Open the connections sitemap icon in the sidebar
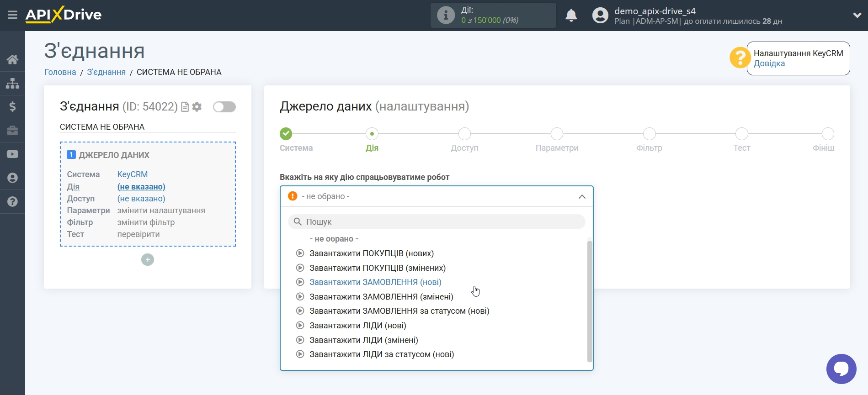Viewport: 868px width, 395px height. [x=12, y=83]
